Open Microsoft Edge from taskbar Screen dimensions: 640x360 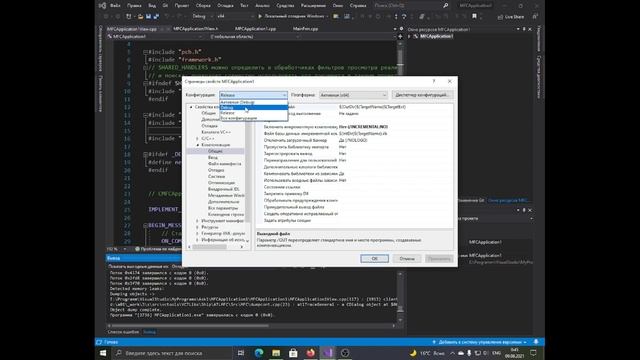click(259, 353)
